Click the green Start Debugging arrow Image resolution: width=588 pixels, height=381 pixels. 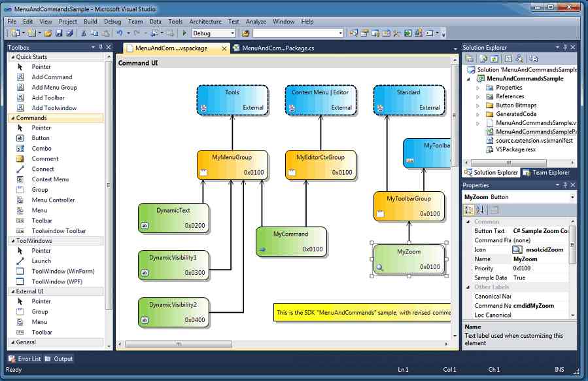point(184,33)
